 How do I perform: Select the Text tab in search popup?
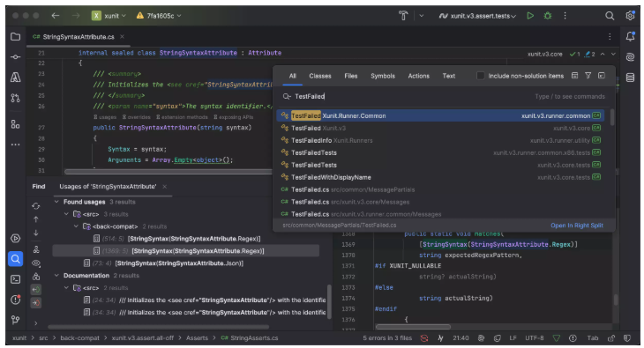pos(448,76)
